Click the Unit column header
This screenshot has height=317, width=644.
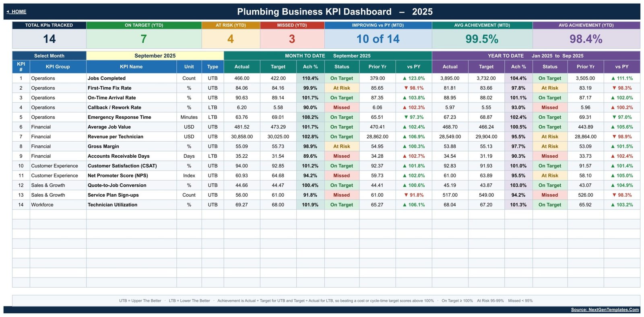[189, 67]
